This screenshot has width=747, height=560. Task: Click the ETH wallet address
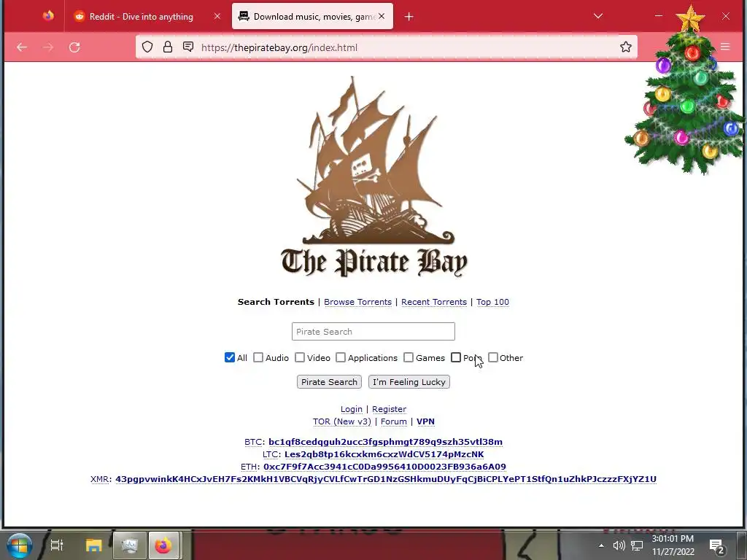(x=384, y=467)
